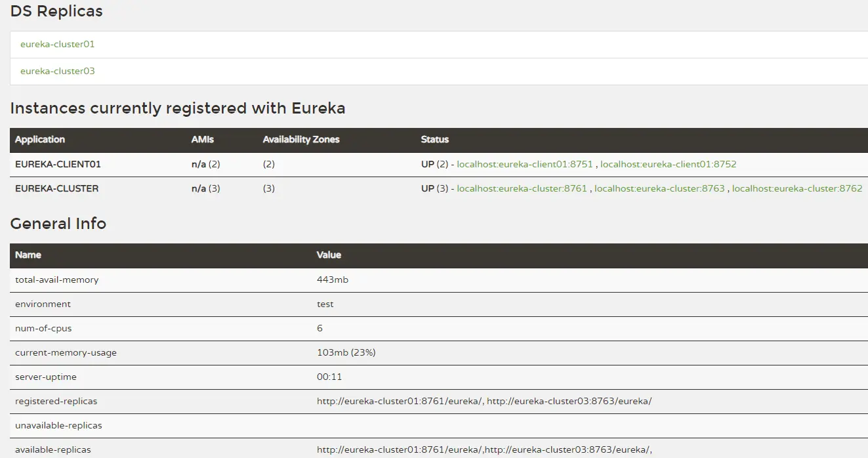Open instance localhost:eureka-cluster:8761
Screen dimensions: 868x458
[522, 188]
